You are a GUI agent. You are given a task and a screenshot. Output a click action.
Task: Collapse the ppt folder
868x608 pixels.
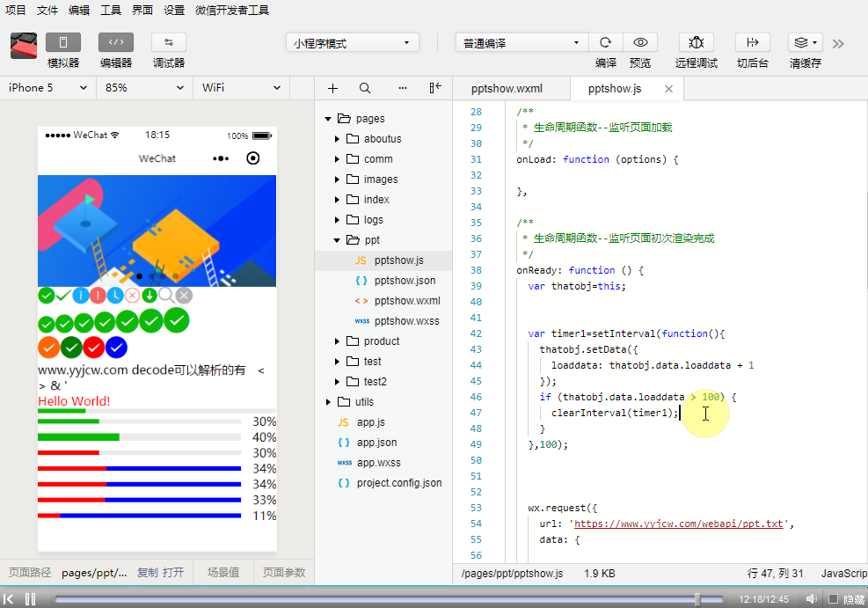click(x=337, y=239)
